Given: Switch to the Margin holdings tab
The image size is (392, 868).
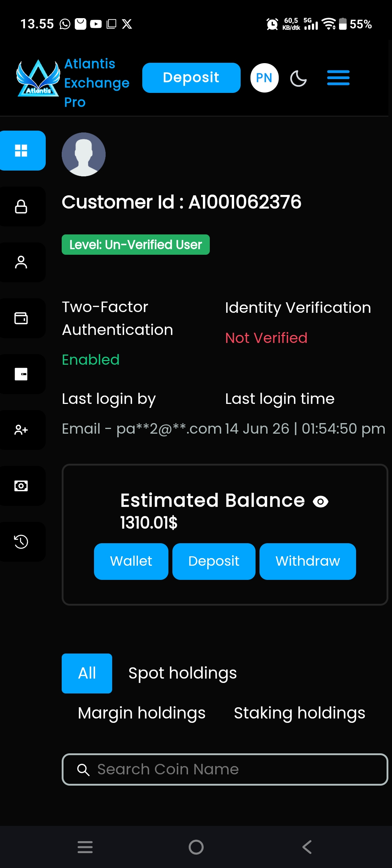Looking at the screenshot, I should pyautogui.click(x=142, y=713).
